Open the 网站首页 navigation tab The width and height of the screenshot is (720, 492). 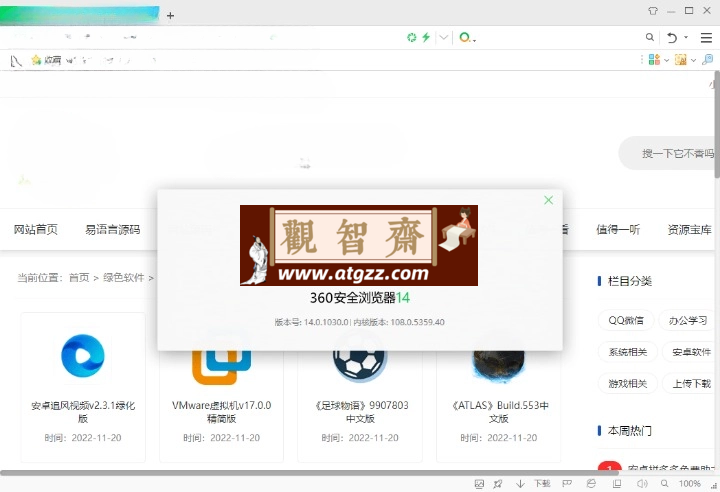(35, 229)
